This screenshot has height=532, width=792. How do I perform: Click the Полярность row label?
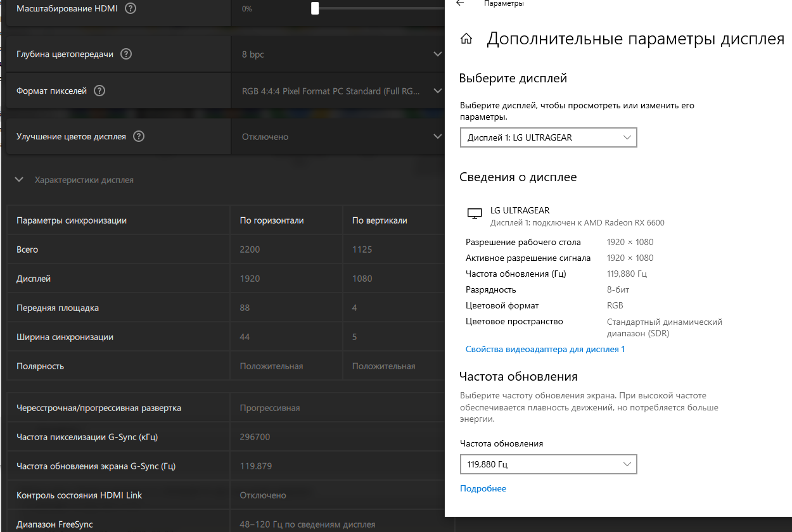tap(40, 366)
